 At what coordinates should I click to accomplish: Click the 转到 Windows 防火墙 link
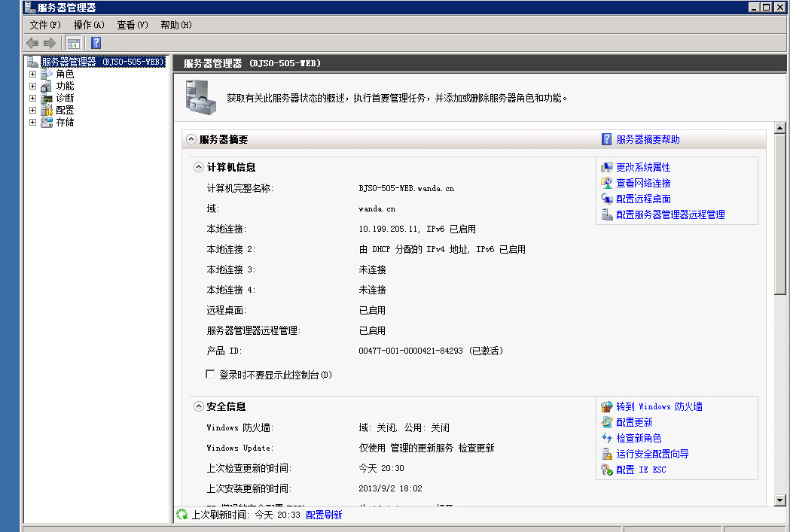tap(660, 406)
